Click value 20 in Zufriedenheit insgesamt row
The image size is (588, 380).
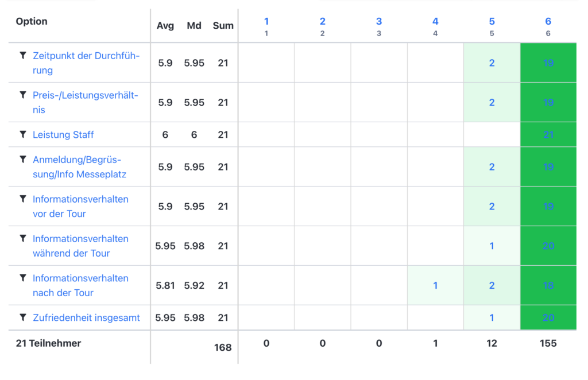tap(548, 318)
